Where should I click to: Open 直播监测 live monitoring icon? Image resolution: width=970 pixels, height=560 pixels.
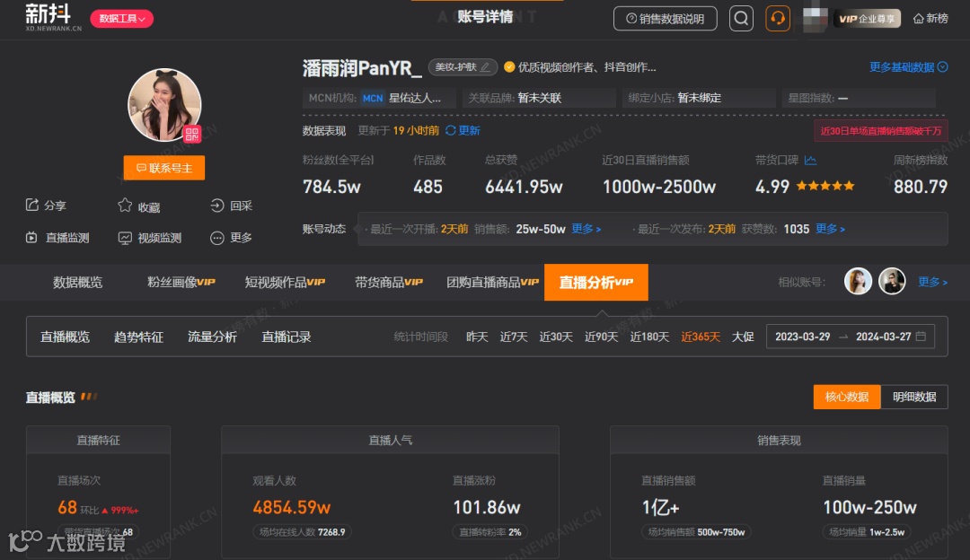click(x=31, y=237)
